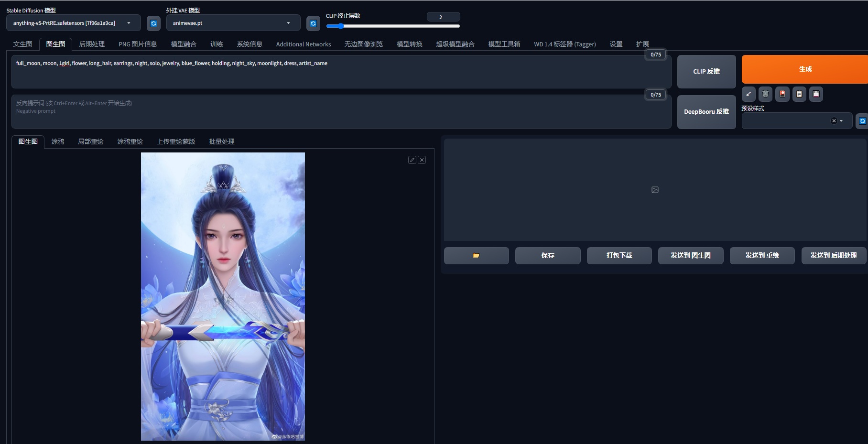Open the 局部重绘 inpaint tab

pos(91,141)
